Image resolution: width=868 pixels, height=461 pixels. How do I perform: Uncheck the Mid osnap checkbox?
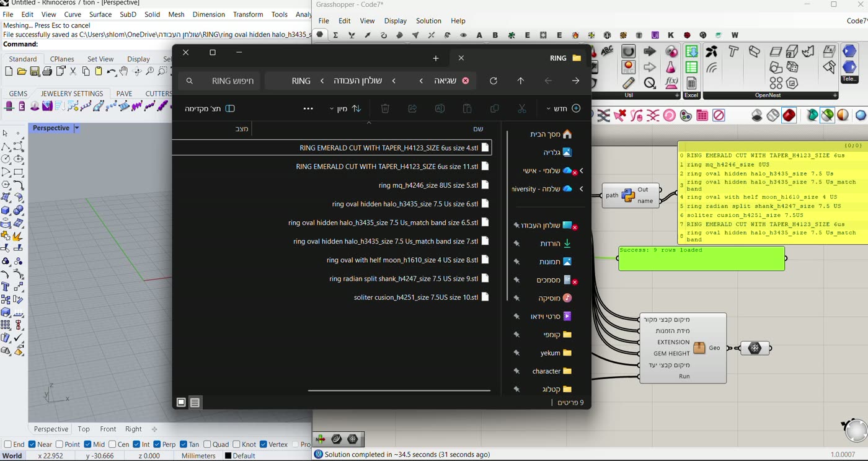87,444
